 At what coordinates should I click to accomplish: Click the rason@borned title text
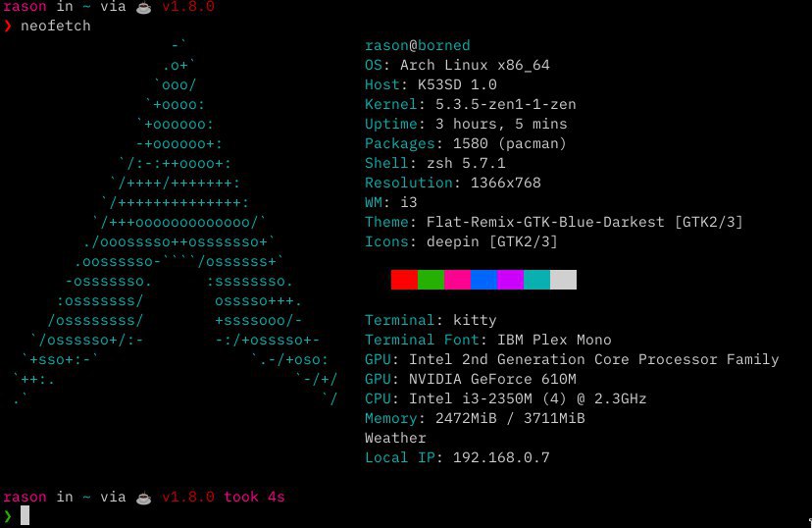(418, 45)
